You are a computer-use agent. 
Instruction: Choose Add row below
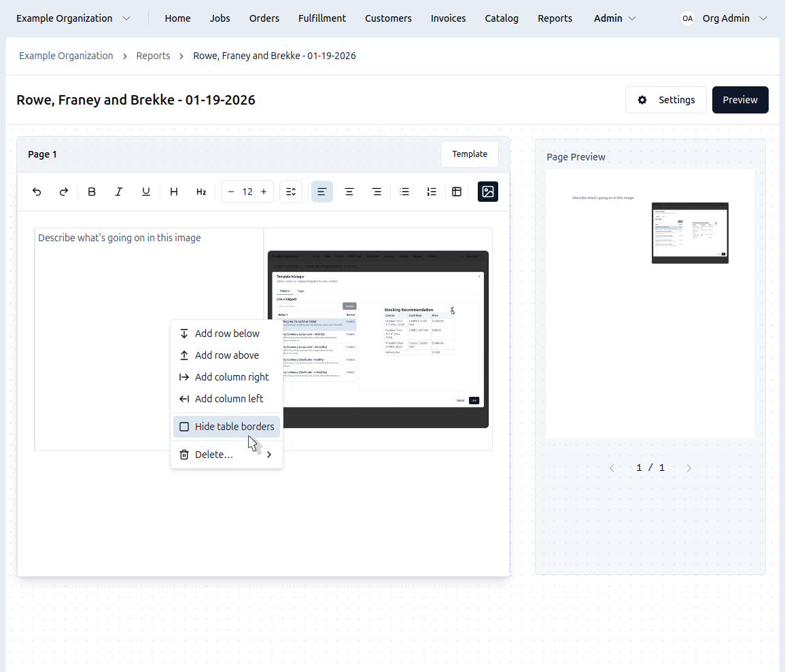pyautogui.click(x=226, y=334)
